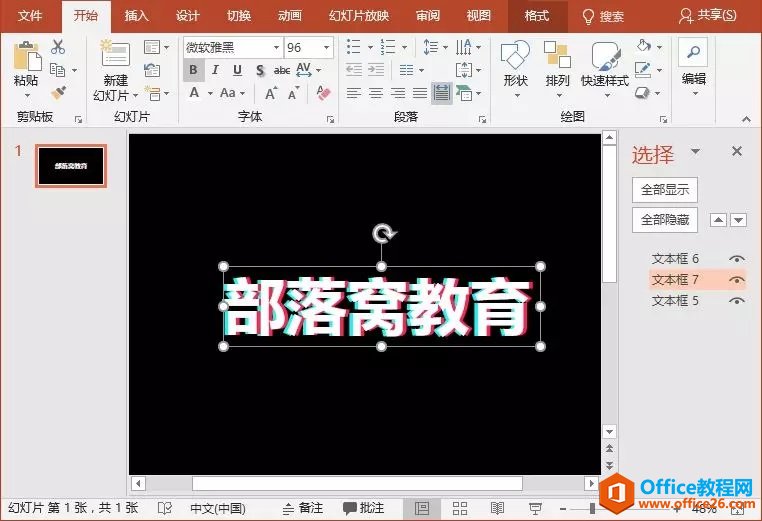
Task: Apply Italic formatting
Action: point(215,70)
